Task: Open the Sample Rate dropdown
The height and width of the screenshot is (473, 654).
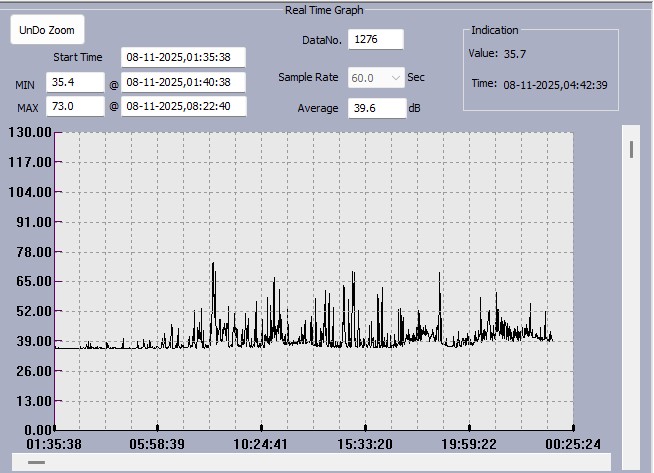Action: 376,77
